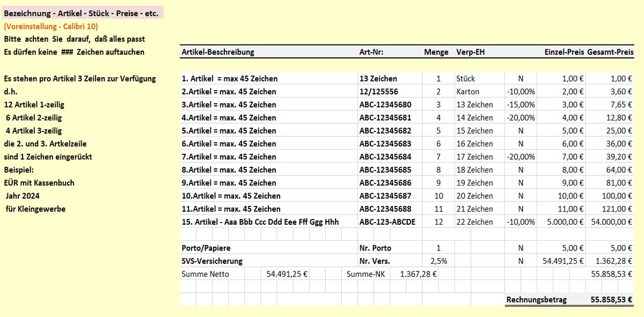The height and width of the screenshot is (317, 644).
Task: Click the "Artikel-Beschreibung" column header
Action: [218, 52]
